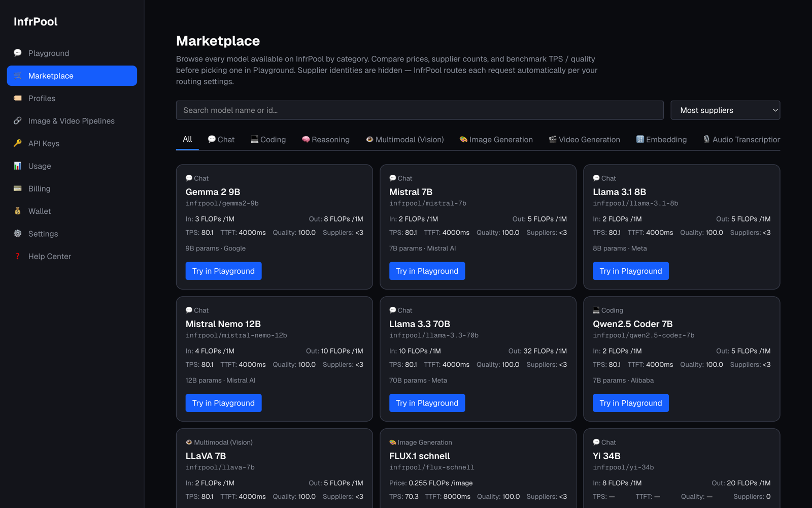This screenshot has height=508, width=812.
Task: Click the Help Center question mark icon
Action: coord(18,256)
